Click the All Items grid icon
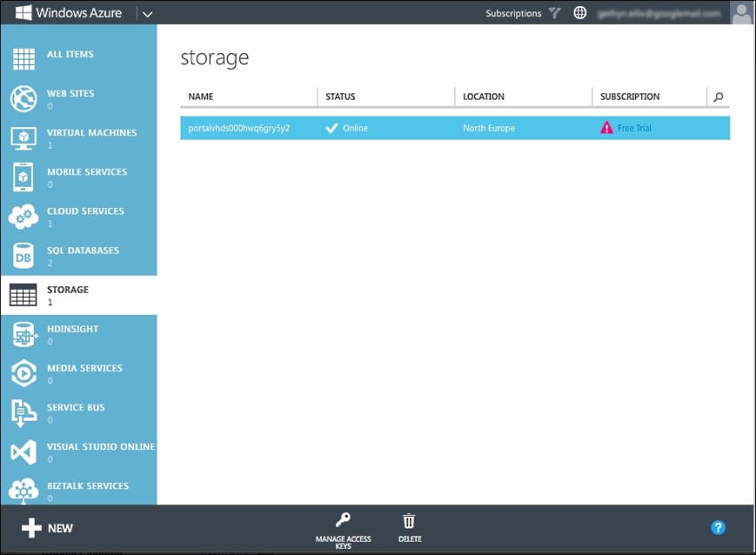 click(x=24, y=60)
